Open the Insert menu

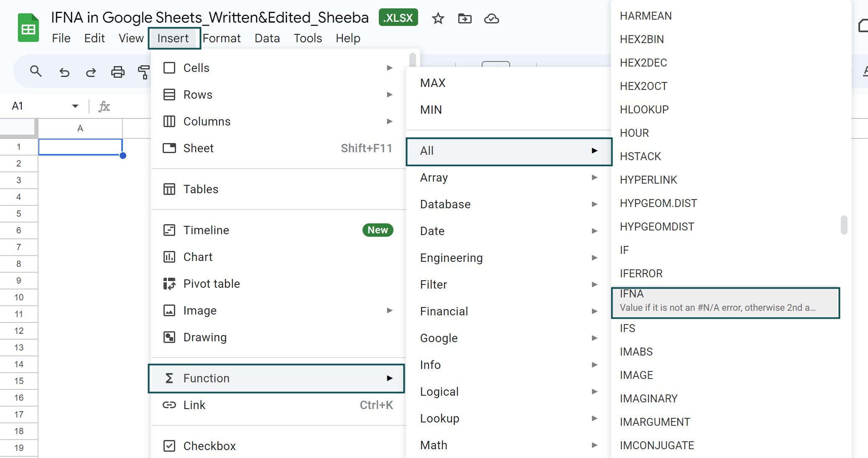[x=173, y=38]
